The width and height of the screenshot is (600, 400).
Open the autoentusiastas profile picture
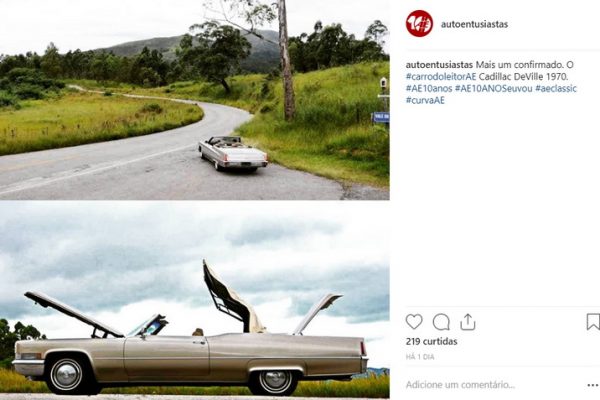point(419,24)
